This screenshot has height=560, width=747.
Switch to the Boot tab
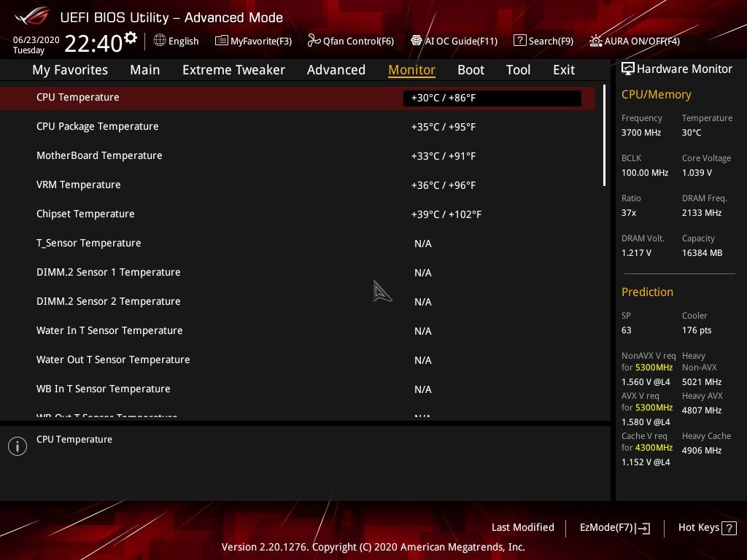tap(471, 70)
